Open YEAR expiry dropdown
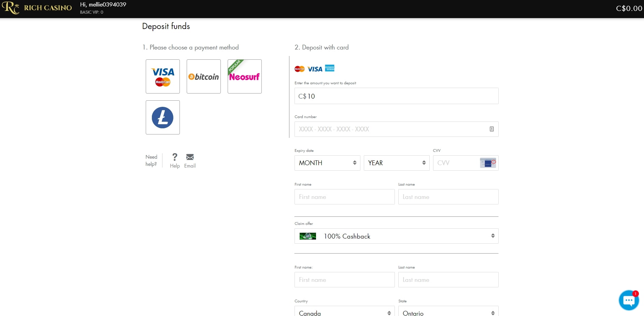The image size is (644, 316). (397, 163)
